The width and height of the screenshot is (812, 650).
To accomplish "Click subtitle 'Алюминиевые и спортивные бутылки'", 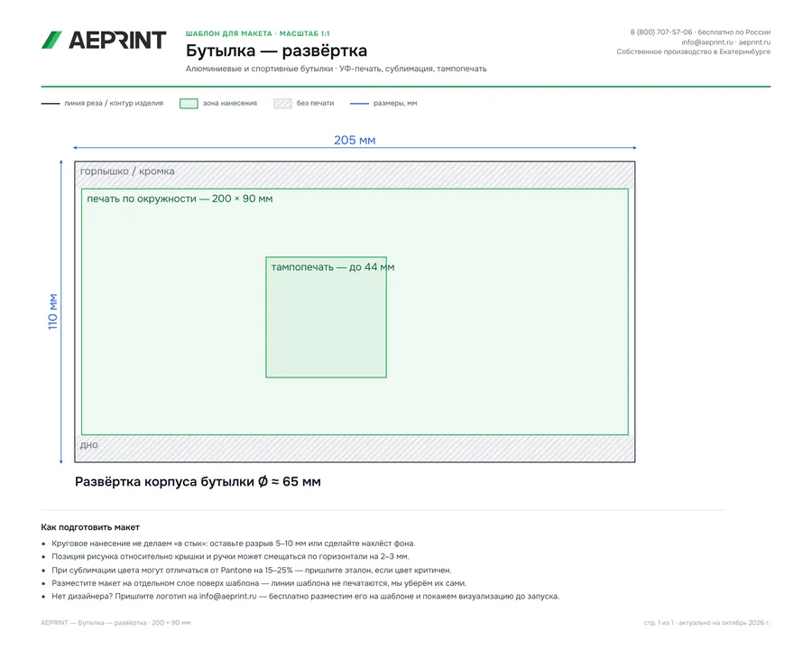I will click(x=260, y=69).
